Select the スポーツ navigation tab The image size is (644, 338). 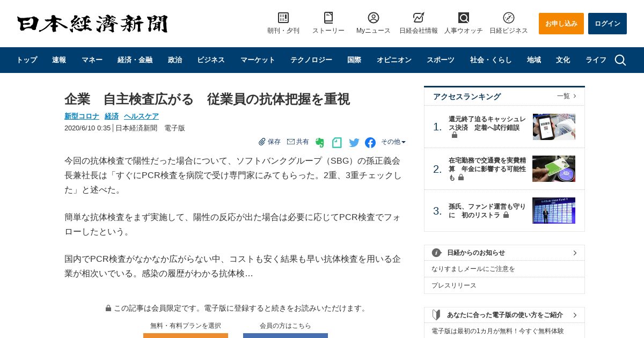[x=441, y=60]
